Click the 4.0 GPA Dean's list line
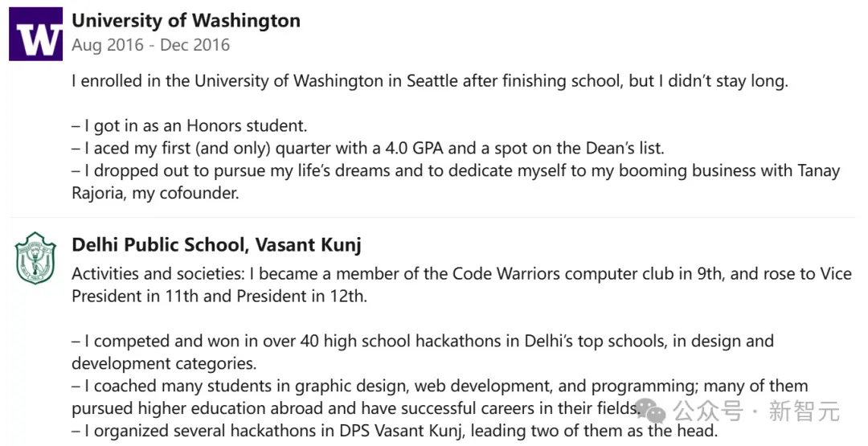The image size is (868, 446). [x=368, y=149]
